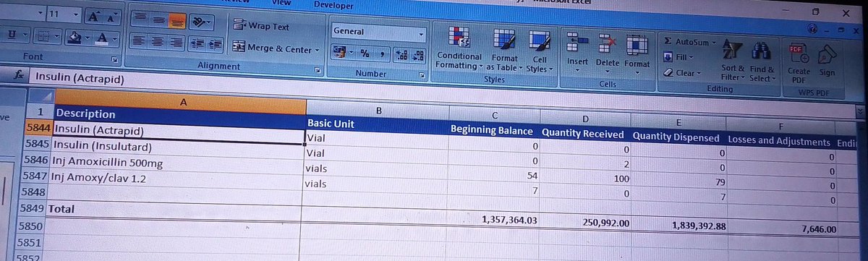Align text right
Image resolution: width=868 pixels, height=261 pixels.
coord(176,43)
